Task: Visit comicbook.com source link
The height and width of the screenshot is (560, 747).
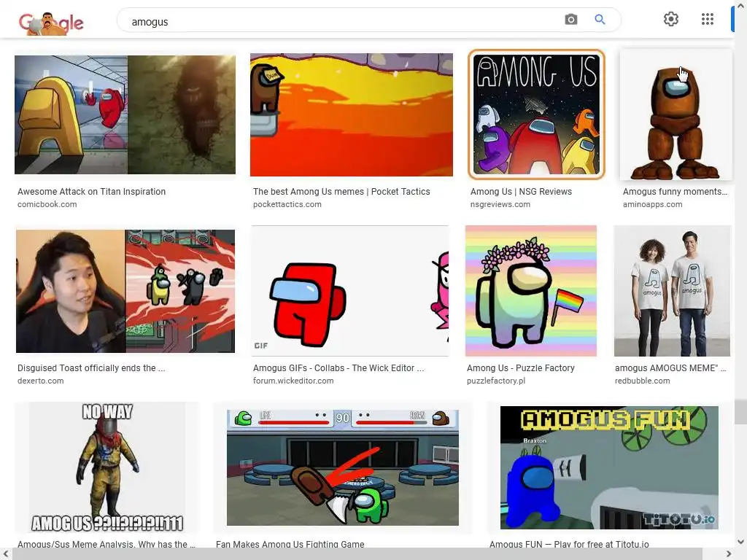Action: tap(47, 204)
